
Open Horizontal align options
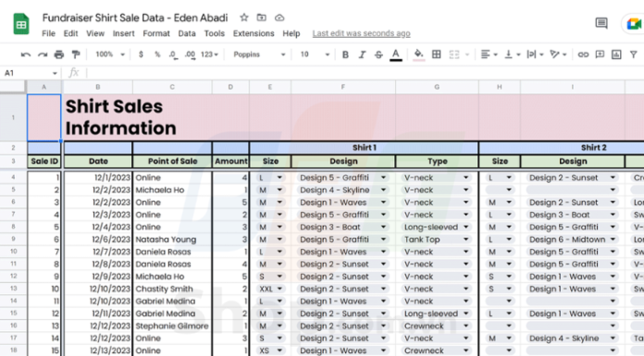pyautogui.click(x=489, y=55)
